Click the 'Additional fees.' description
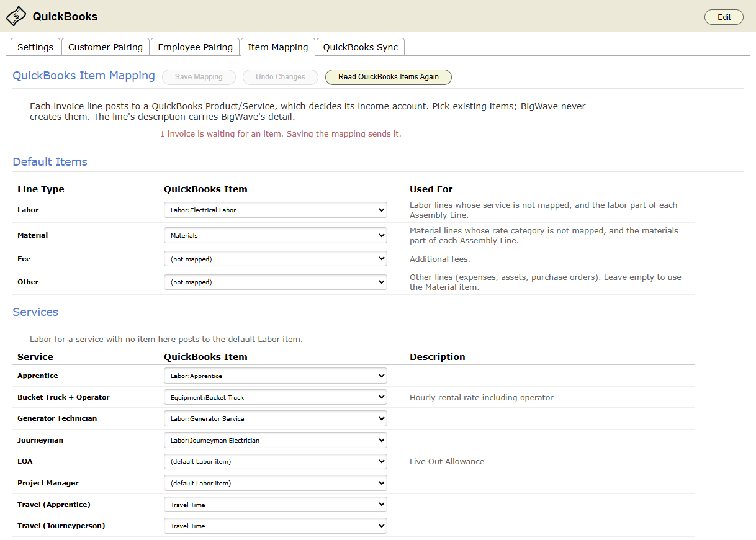The height and width of the screenshot is (540, 756). (440, 259)
